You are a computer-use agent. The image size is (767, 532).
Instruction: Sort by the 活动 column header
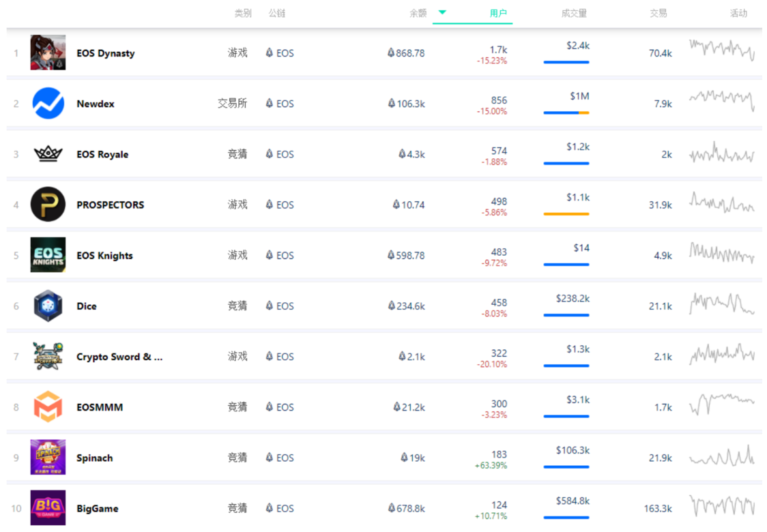click(x=738, y=13)
